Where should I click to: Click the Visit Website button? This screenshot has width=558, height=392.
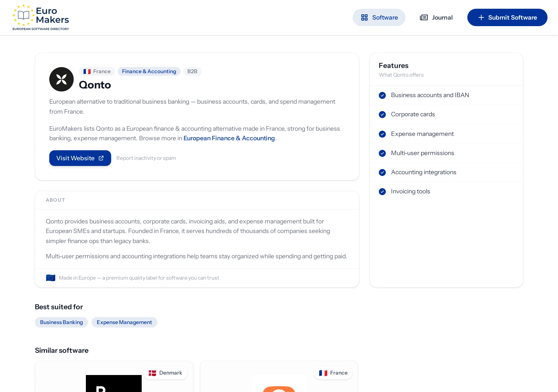80,158
